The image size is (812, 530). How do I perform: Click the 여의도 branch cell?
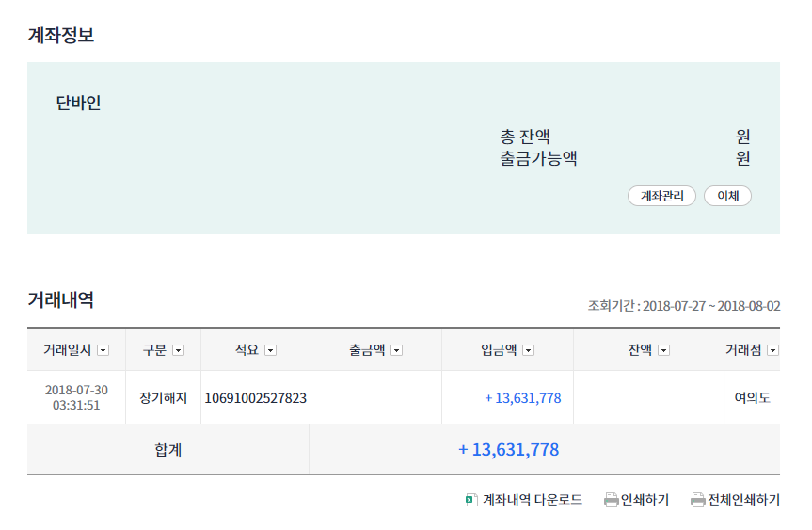tap(752, 398)
